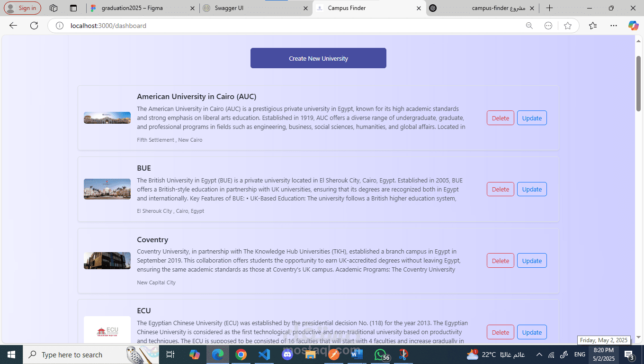Screen dimensions: 644x364
Task: Close the graduation2025 Figma tab
Action: (192, 8)
